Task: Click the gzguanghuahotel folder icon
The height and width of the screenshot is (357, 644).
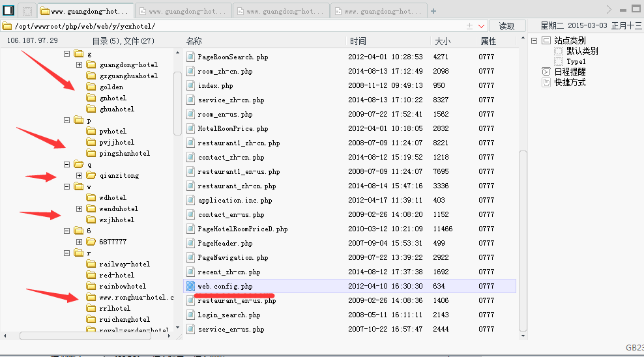Action: 91,76
